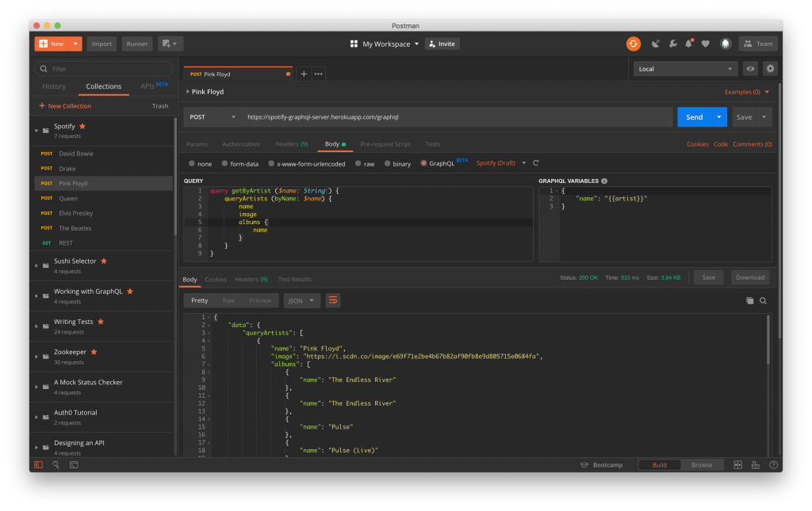Open the New button dropdown arrow
Viewport: 812px width, 511px height.
75,44
